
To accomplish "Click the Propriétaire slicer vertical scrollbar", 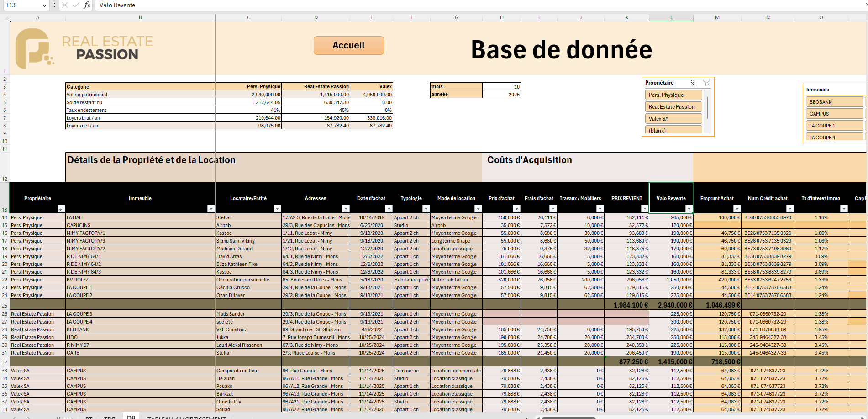I will pos(707,108).
